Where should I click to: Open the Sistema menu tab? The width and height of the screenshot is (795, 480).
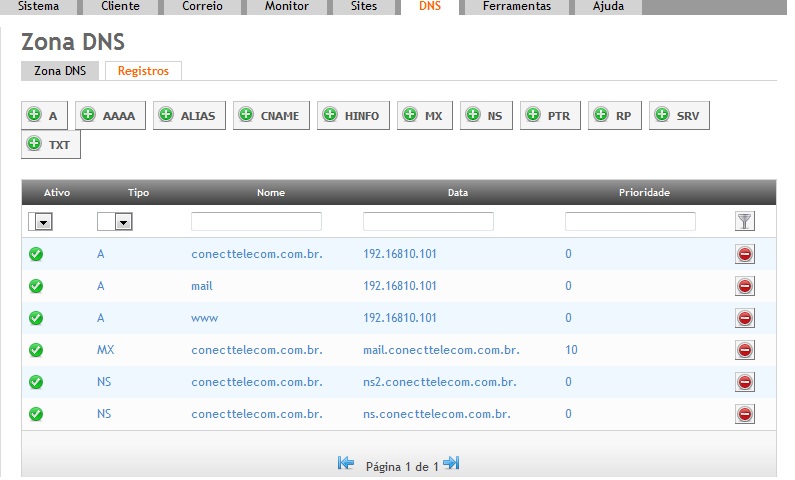39,7
